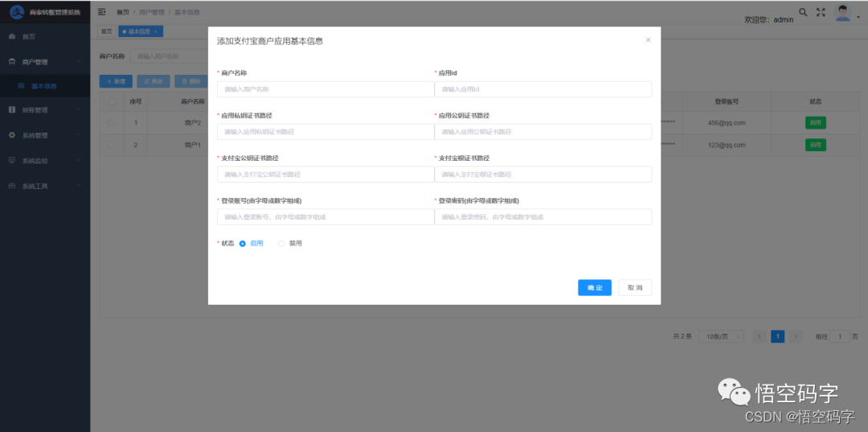868x432 pixels.
Task: Click the 456@qq.com table cell
Action: 727,123
